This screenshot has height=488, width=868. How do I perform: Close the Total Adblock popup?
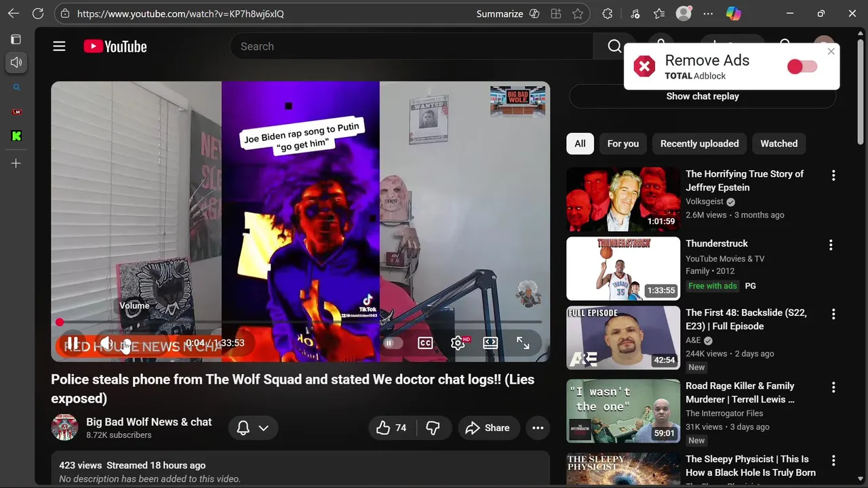click(831, 52)
